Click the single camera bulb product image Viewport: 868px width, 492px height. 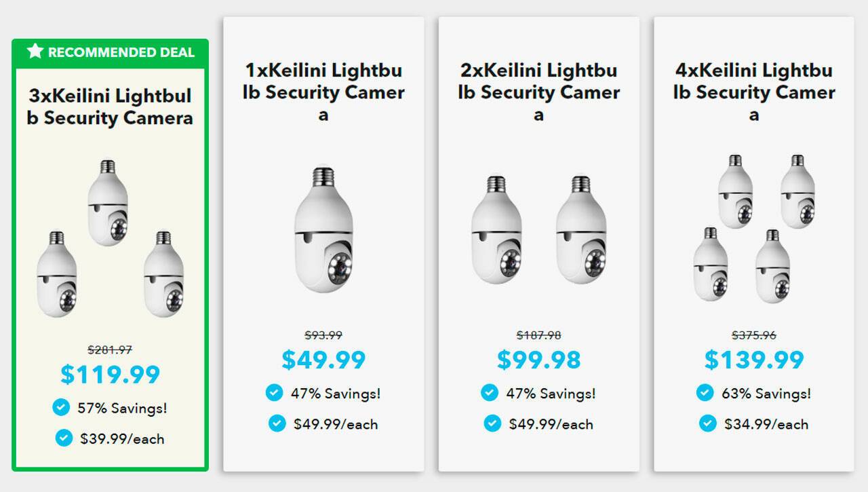coord(323,229)
